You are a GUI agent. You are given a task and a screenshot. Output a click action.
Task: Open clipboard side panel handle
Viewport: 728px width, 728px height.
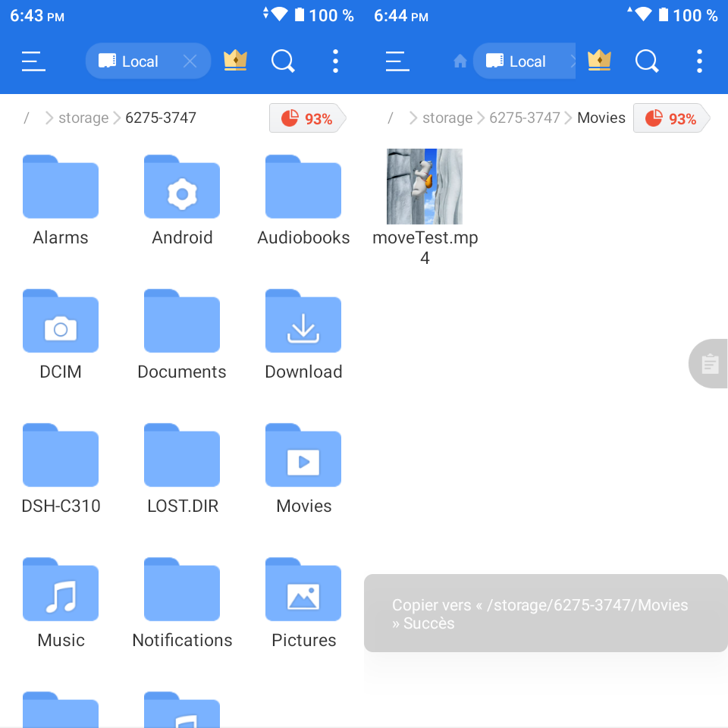(x=708, y=363)
